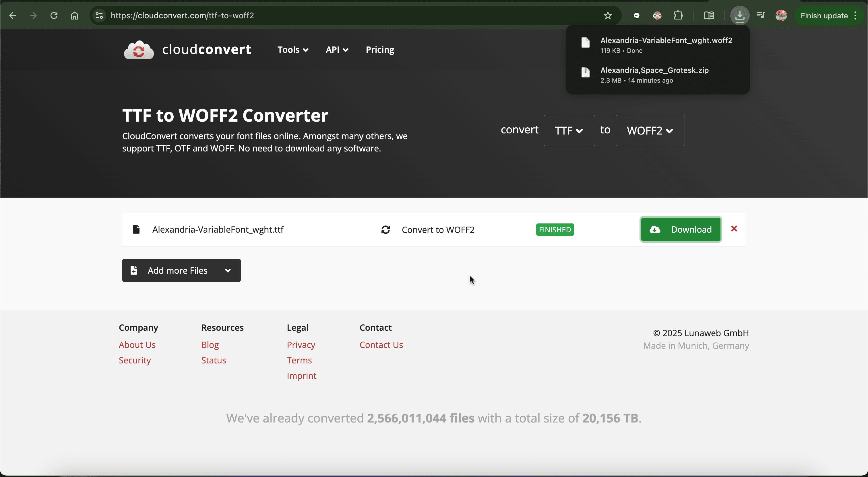Click the extensions puzzle icon

point(678,15)
